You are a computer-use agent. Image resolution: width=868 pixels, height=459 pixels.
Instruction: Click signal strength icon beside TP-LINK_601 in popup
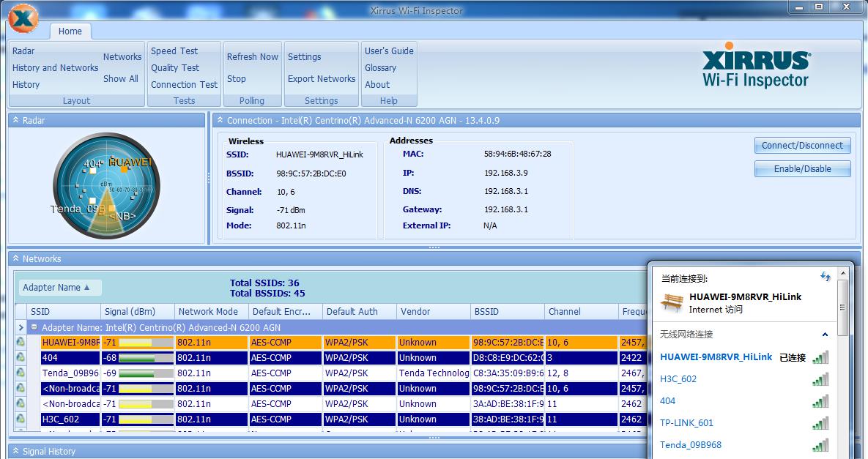pos(821,423)
